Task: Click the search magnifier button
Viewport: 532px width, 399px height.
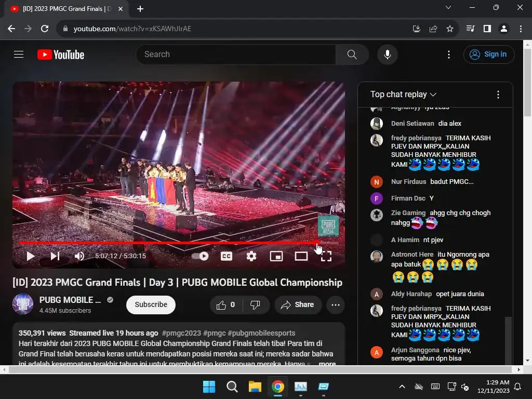Action: 352,54
